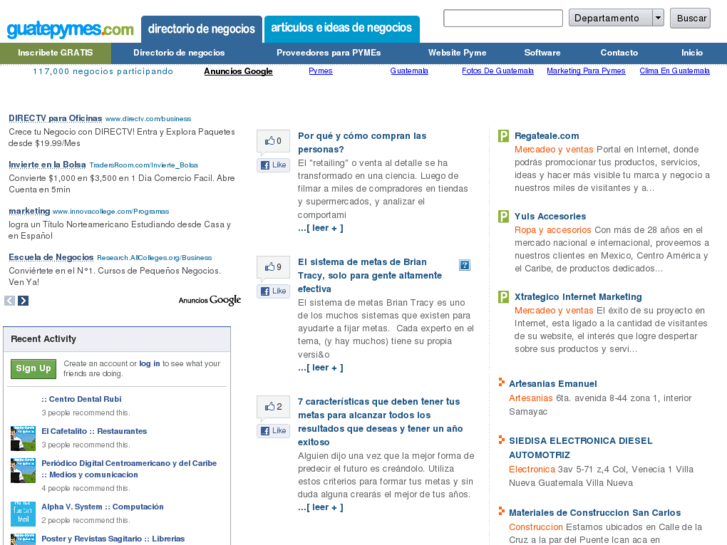Click the 'Anuncios Google' link in top ad bar
This screenshot has height=545, width=727.
coord(238,71)
